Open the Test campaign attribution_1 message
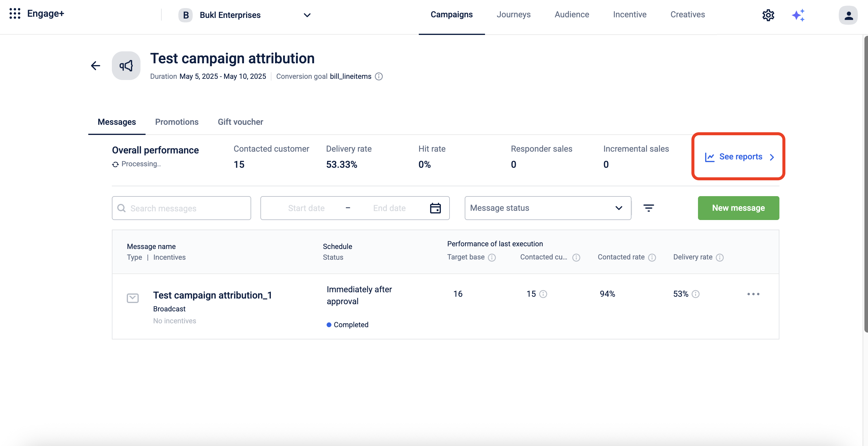Screen dimensions: 868x446 click(212, 295)
